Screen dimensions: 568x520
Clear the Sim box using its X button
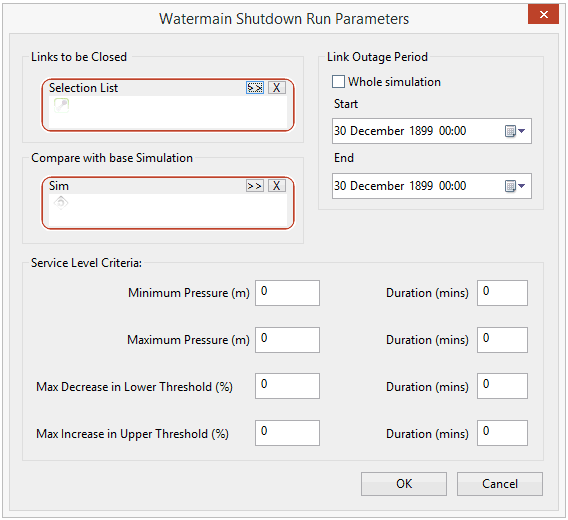point(277,186)
